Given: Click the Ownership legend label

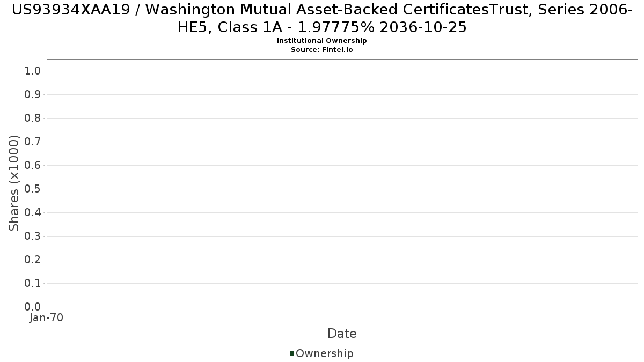Looking at the screenshot, I should click(325, 353).
